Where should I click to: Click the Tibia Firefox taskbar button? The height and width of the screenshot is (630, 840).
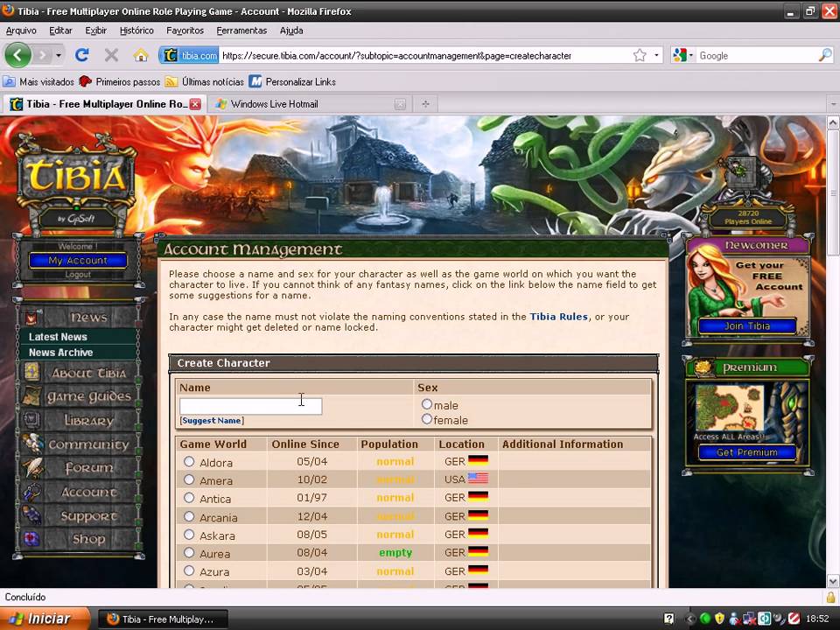point(164,619)
